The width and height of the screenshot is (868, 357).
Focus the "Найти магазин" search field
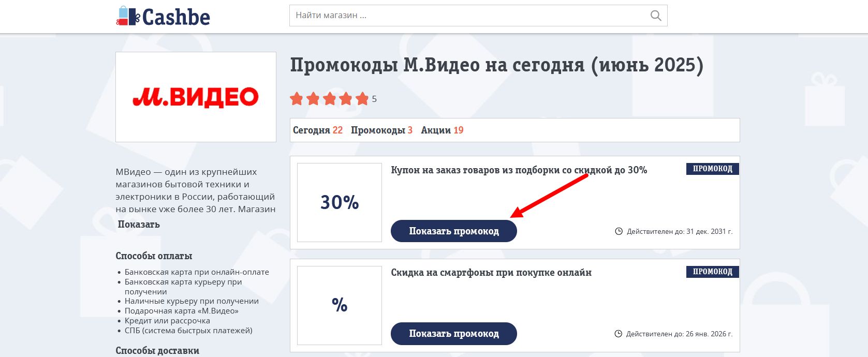pos(478,16)
